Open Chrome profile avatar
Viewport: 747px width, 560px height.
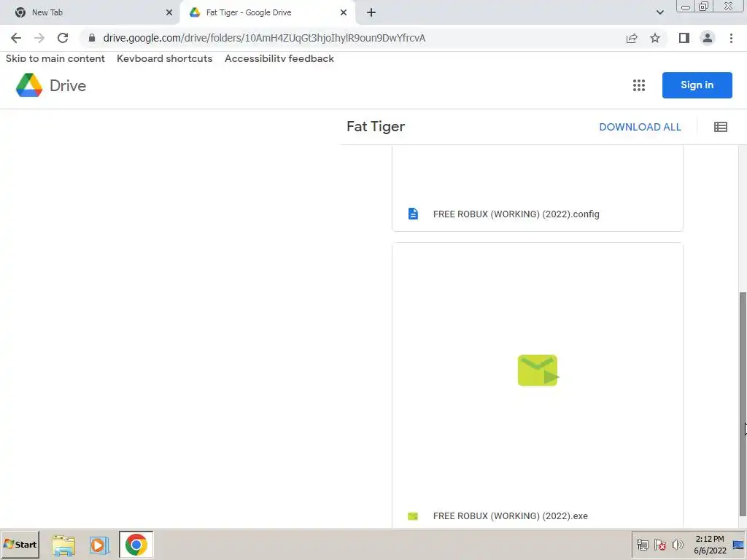coord(708,38)
